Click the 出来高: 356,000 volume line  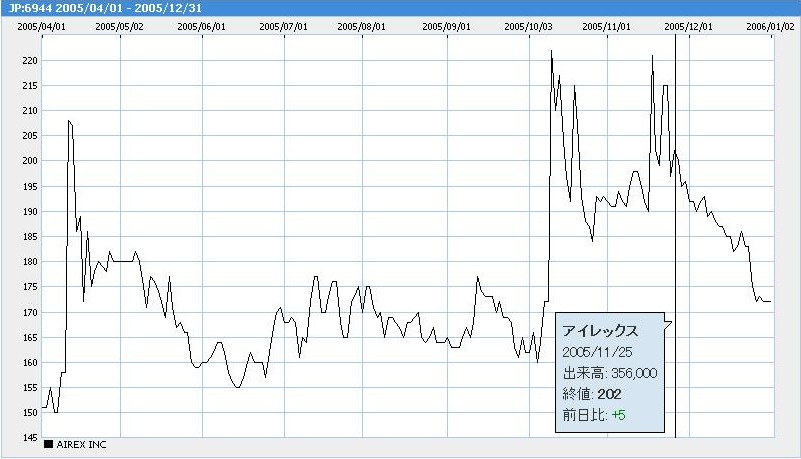(610, 373)
